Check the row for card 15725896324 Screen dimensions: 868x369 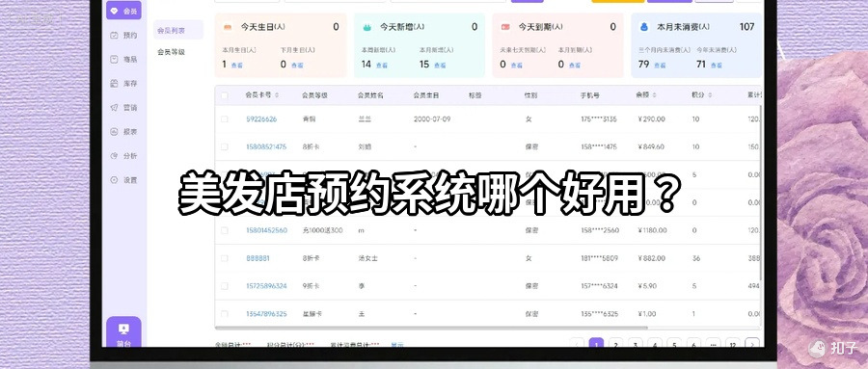tap(224, 286)
